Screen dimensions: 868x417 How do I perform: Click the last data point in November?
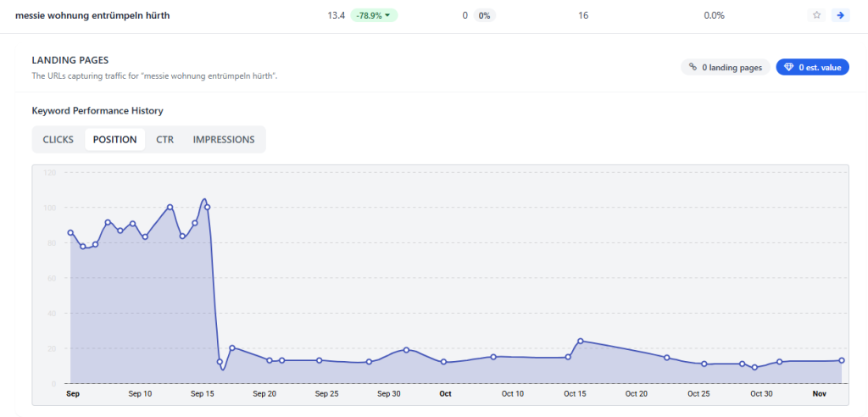842,360
